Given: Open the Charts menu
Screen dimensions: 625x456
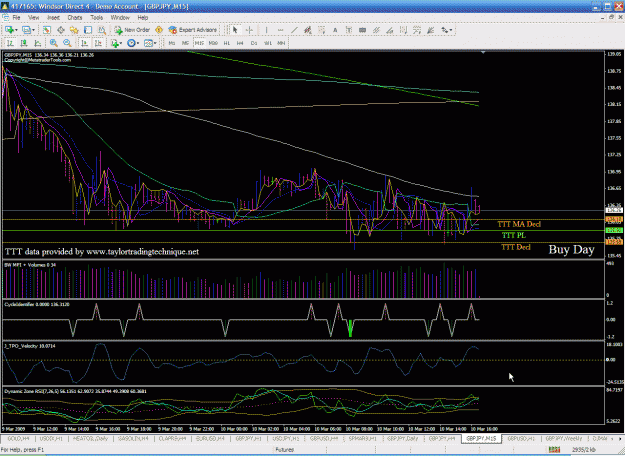Looking at the screenshot, I should click(x=75, y=18).
